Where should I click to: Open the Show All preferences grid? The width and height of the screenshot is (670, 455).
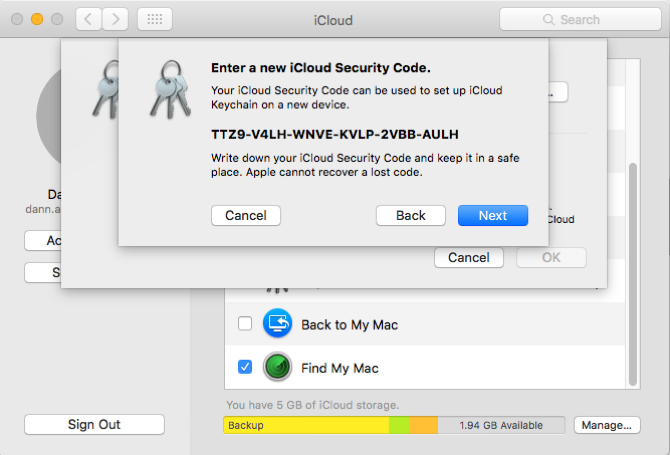[154, 19]
